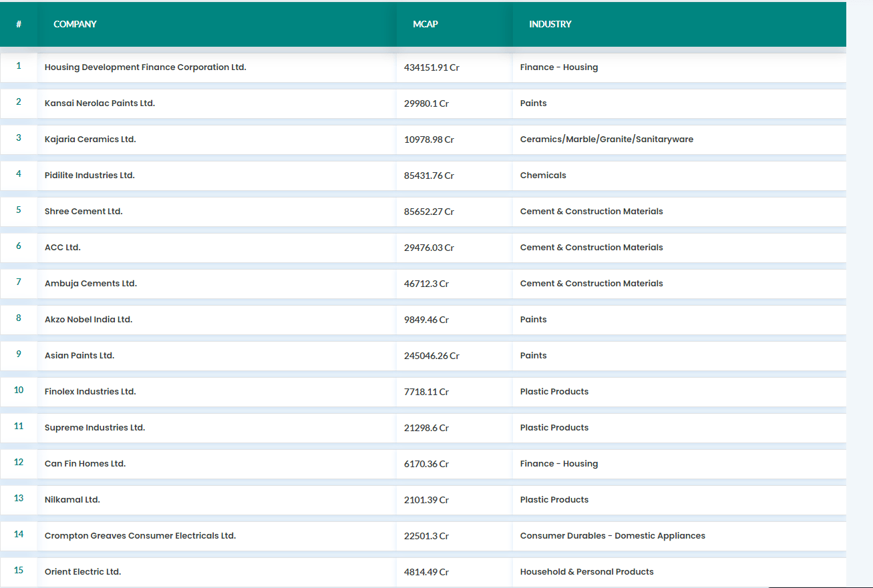Click market cap 46712.3 Cr
This screenshot has height=588, width=873.
pyautogui.click(x=426, y=284)
